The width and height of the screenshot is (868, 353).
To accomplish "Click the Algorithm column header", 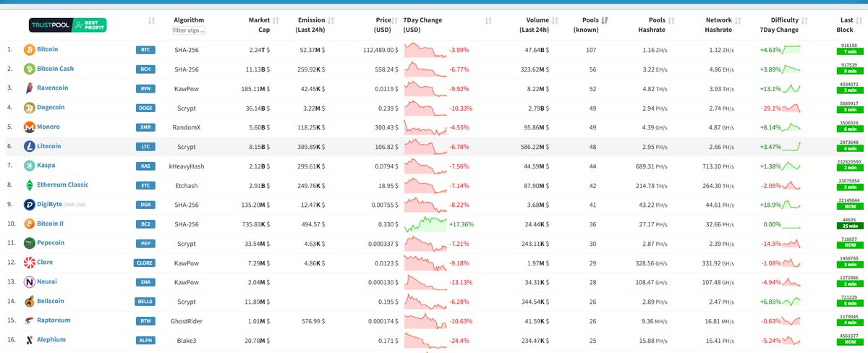I will point(190,20).
